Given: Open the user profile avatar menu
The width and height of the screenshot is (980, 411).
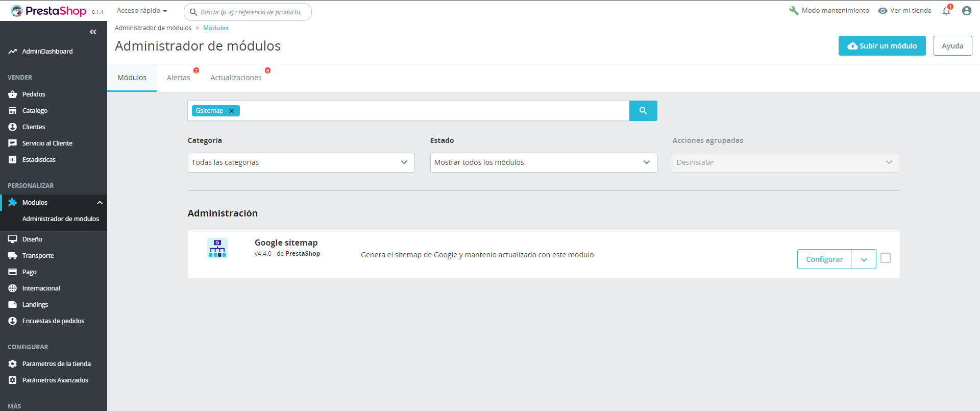Looking at the screenshot, I should [967, 11].
